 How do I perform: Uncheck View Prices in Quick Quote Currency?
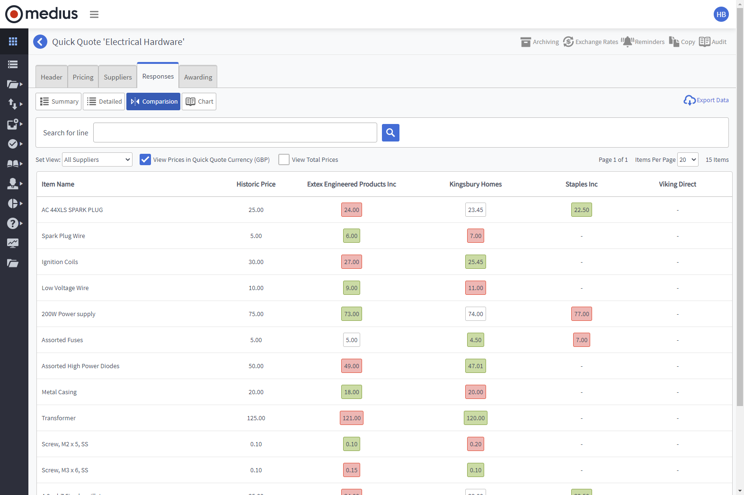[145, 160]
